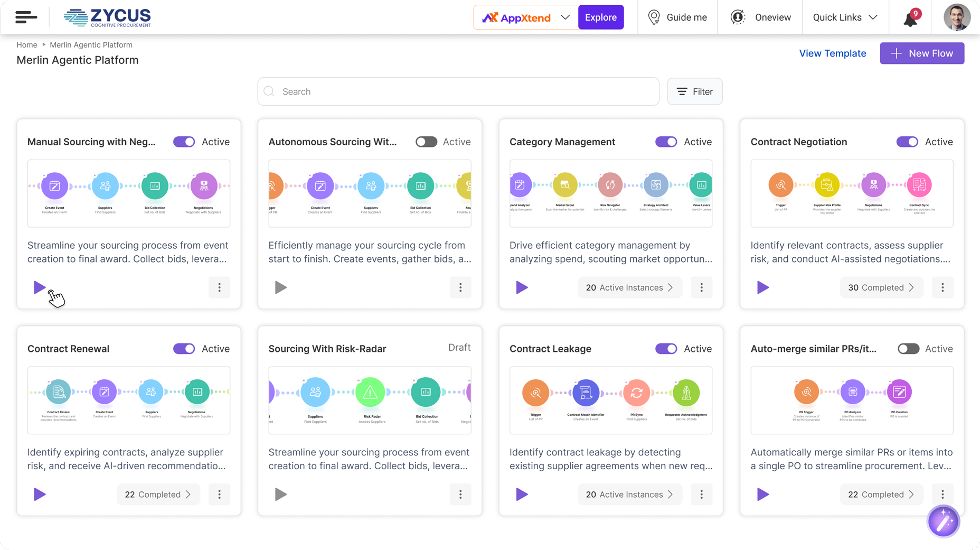Expand the AppXtend dropdown arrow

click(x=565, y=17)
